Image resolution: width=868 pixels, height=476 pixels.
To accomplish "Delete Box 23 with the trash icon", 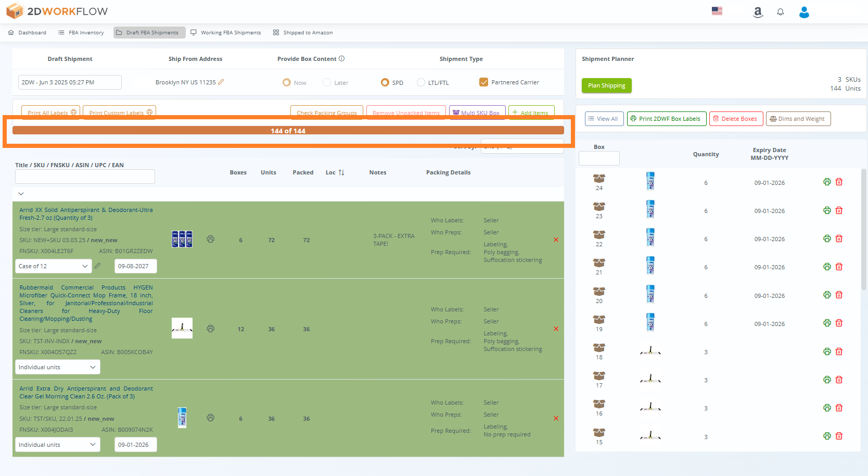I will tap(839, 210).
